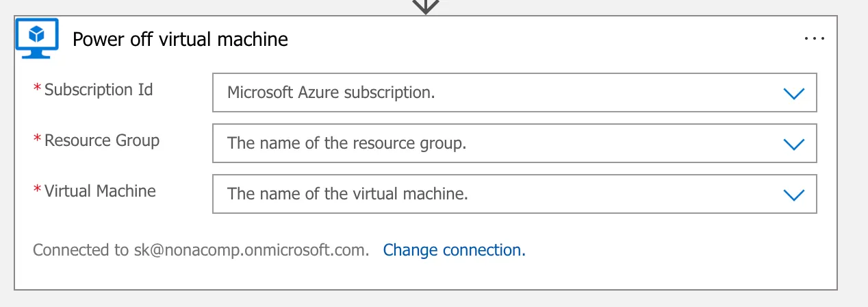Click the connected account text sk@nonacomp.onmicrosoft.com
Screen dimensions: 868x307
tap(251, 250)
